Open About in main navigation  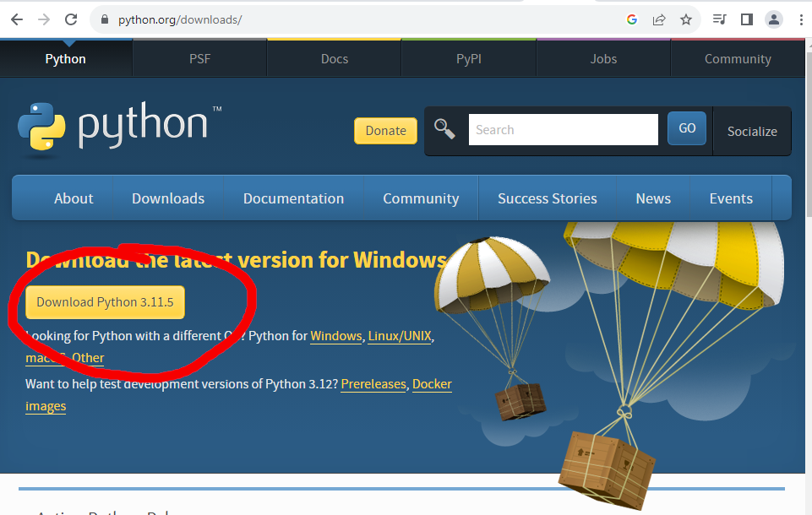pos(74,198)
